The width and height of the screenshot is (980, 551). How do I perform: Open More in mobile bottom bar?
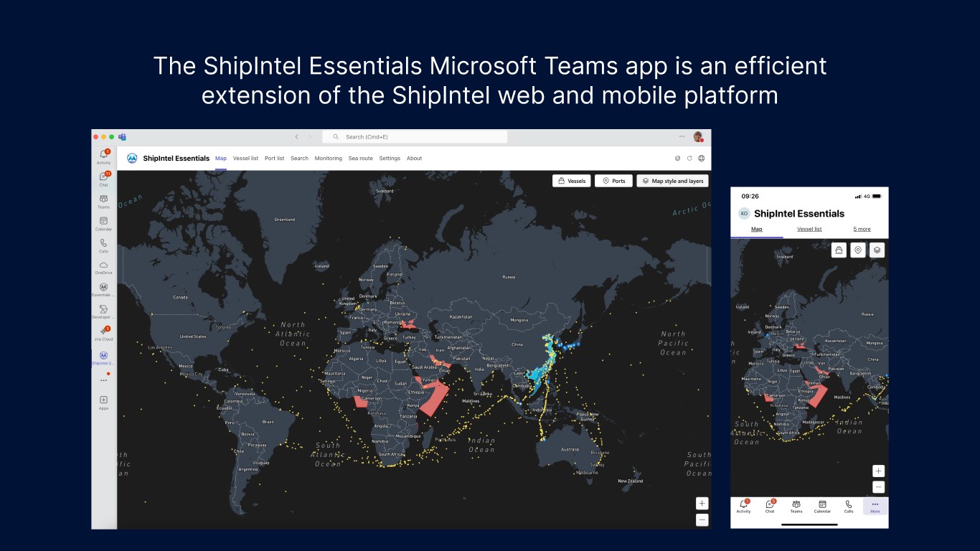point(875,507)
